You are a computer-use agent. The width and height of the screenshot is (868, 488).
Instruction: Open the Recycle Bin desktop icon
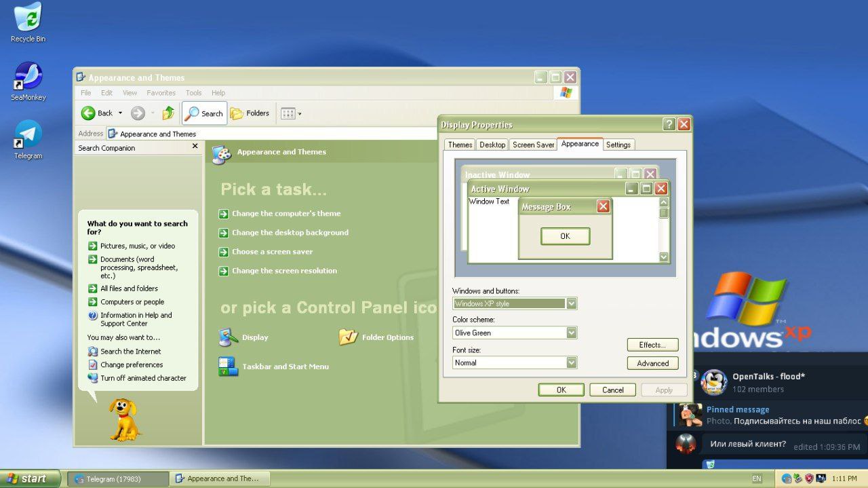pos(28,22)
